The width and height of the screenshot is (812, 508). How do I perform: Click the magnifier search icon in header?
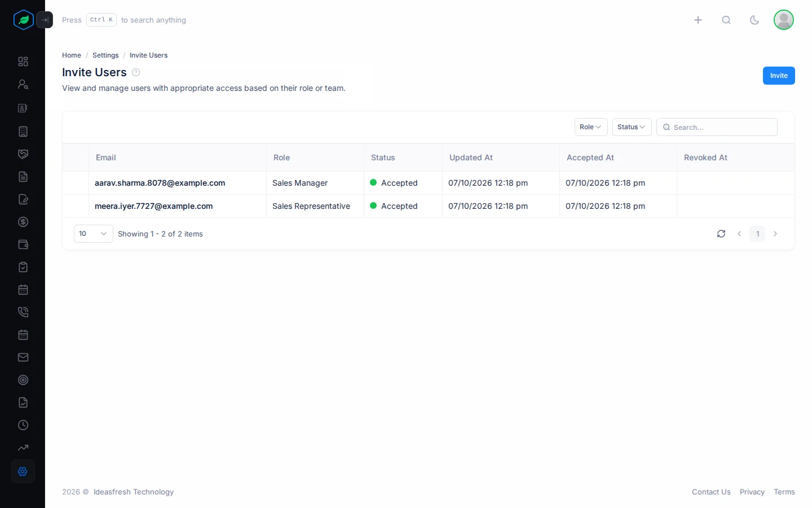726,20
